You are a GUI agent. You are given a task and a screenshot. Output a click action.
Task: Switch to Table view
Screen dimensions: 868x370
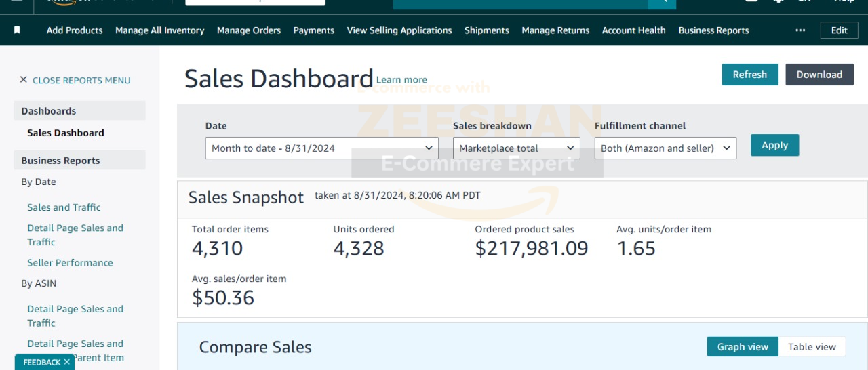812,346
